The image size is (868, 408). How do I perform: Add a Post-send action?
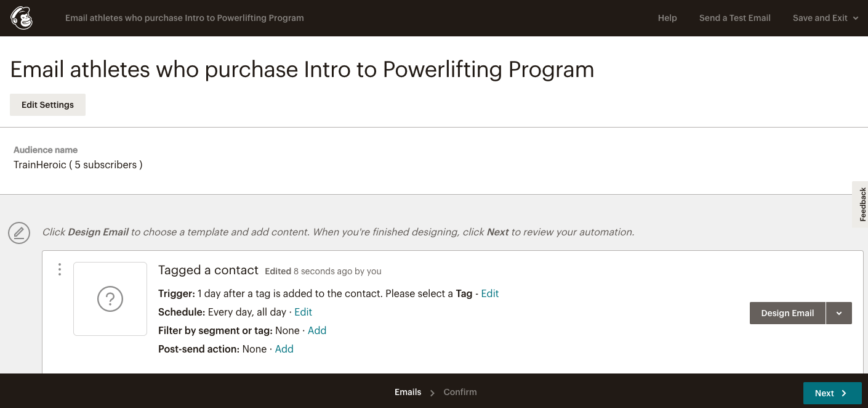(284, 349)
